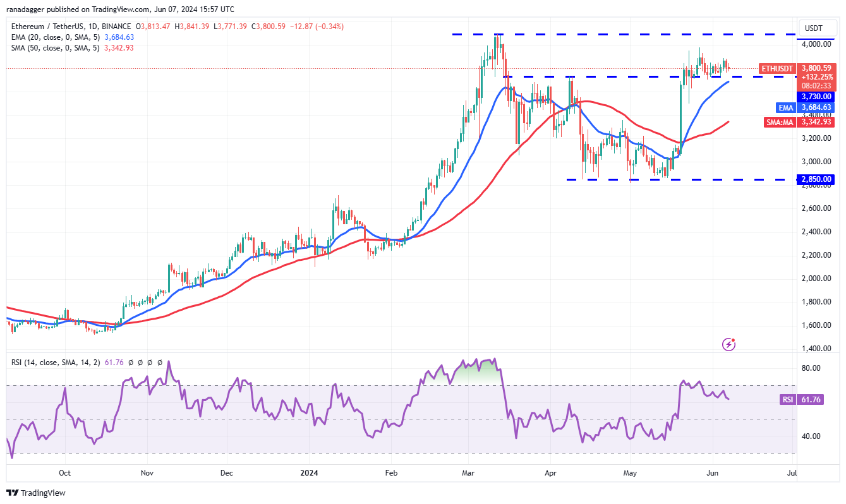The width and height of the screenshot is (846, 504).
Task: Select the blue EMA axis label
Action: coord(786,107)
